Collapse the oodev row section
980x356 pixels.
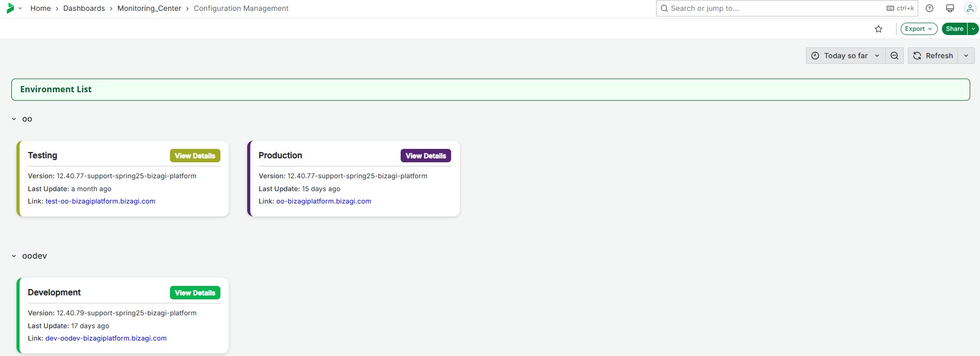click(14, 256)
